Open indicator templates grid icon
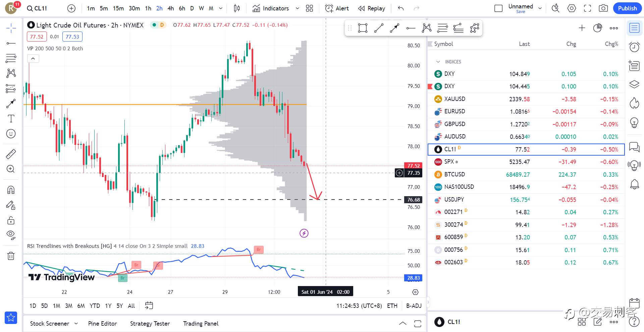This screenshot has width=644, height=332. pos(309,8)
